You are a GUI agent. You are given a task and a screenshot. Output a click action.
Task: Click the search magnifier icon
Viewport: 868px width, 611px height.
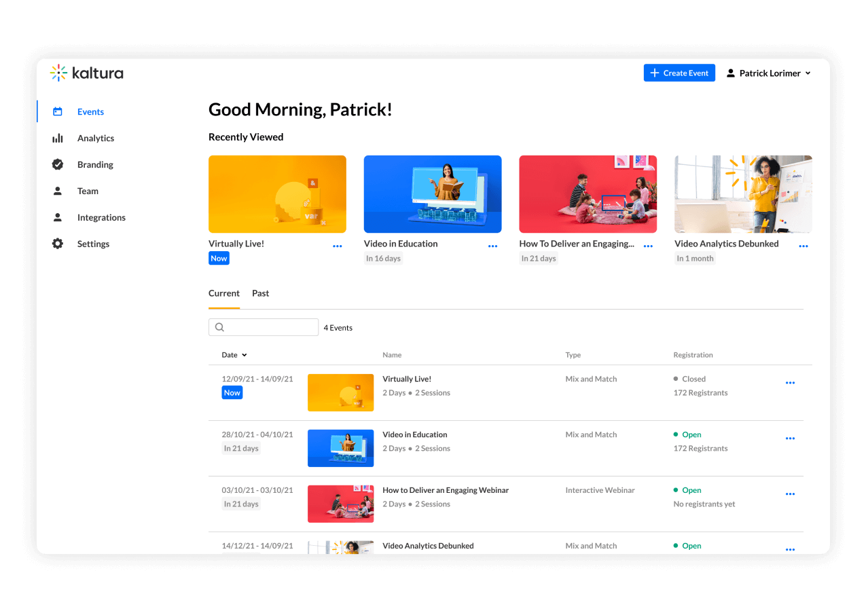219,327
